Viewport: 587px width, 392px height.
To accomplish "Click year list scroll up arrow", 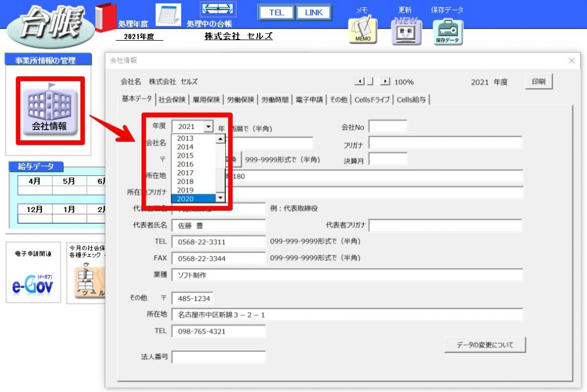I will (x=220, y=139).
